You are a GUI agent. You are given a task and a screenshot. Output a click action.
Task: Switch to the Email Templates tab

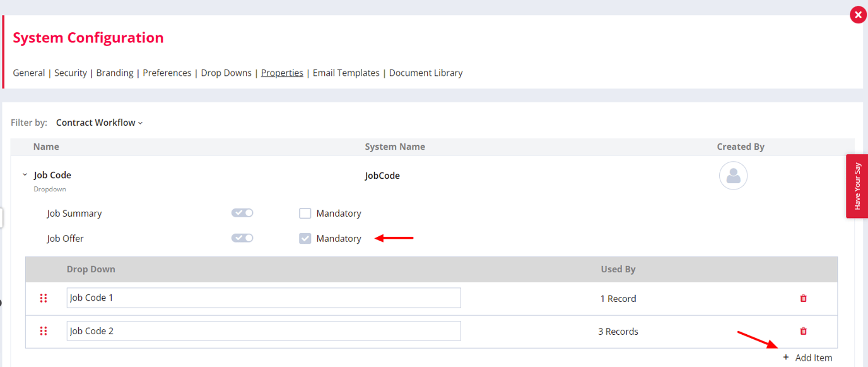click(346, 73)
